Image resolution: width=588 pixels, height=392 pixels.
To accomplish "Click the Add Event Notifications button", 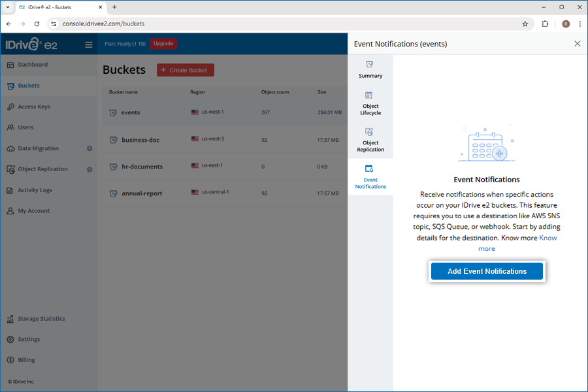I will click(x=487, y=271).
